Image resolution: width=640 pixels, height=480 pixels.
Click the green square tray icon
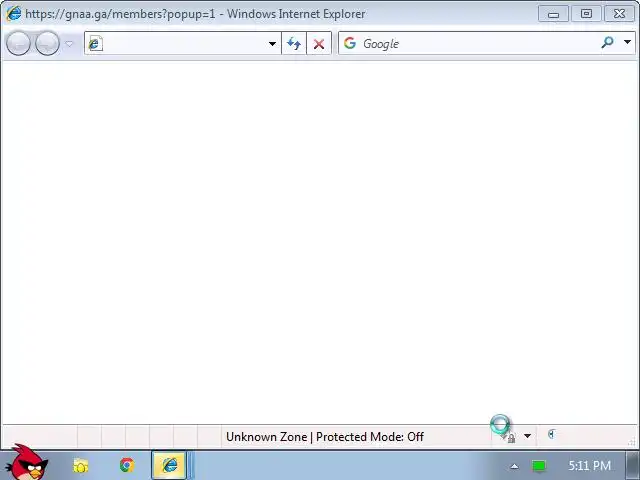(x=539, y=466)
